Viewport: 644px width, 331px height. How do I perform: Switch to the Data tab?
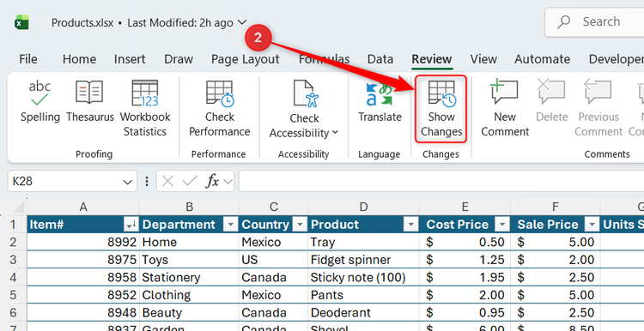pyautogui.click(x=380, y=59)
